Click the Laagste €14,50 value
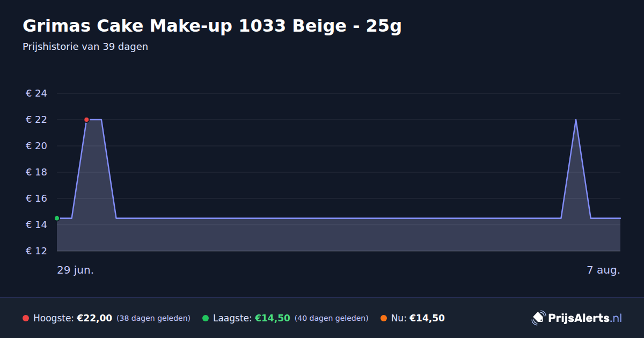The height and width of the screenshot is (338, 644). click(x=273, y=318)
